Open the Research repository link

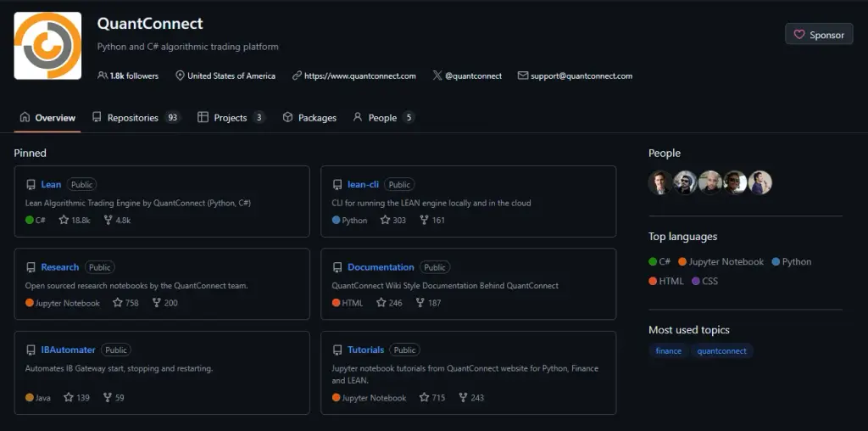[60, 267]
